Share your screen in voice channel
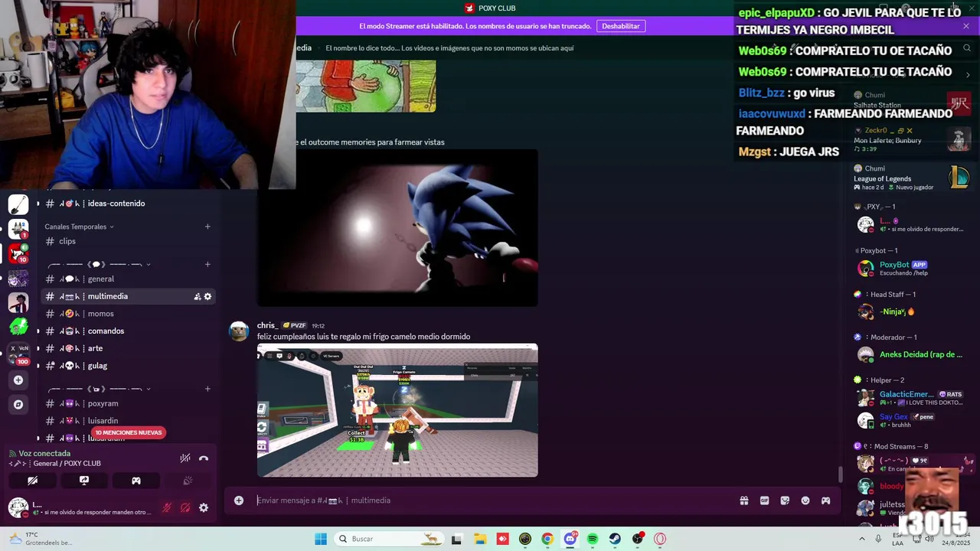The image size is (980, 551). 84,481
